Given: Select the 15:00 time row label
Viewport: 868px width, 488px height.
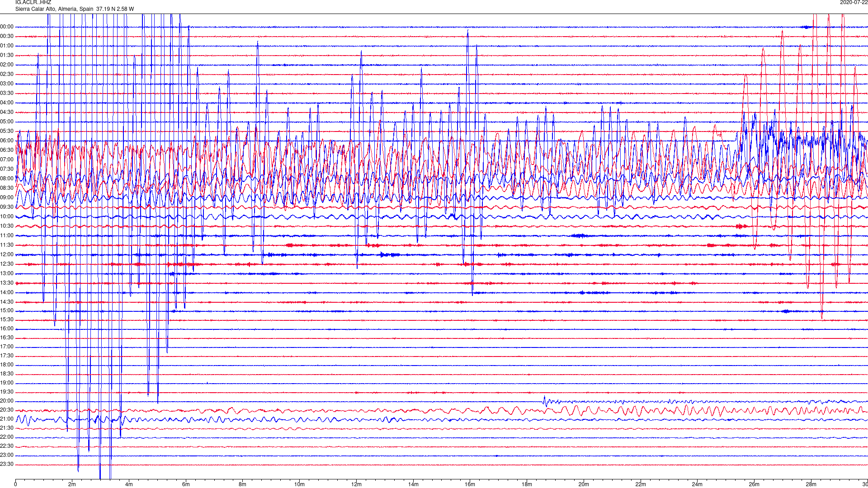Looking at the screenshot, I should pos(7,311).
